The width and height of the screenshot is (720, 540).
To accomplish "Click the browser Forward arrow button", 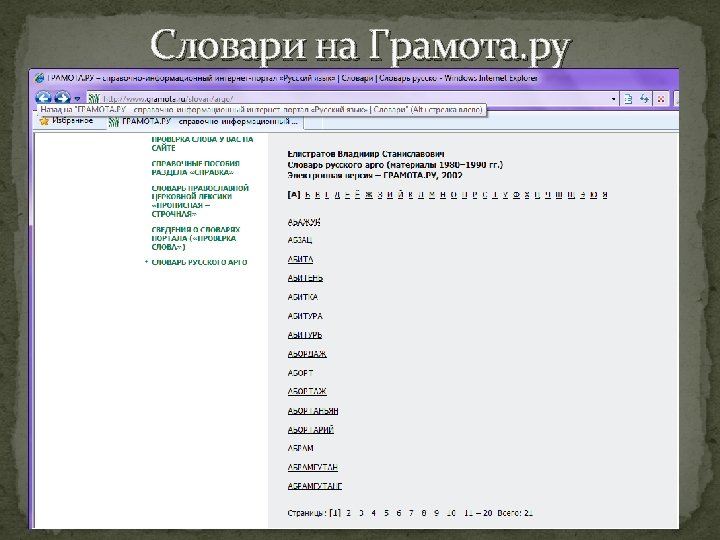I will pyautogui.click(x=62, y=98).
